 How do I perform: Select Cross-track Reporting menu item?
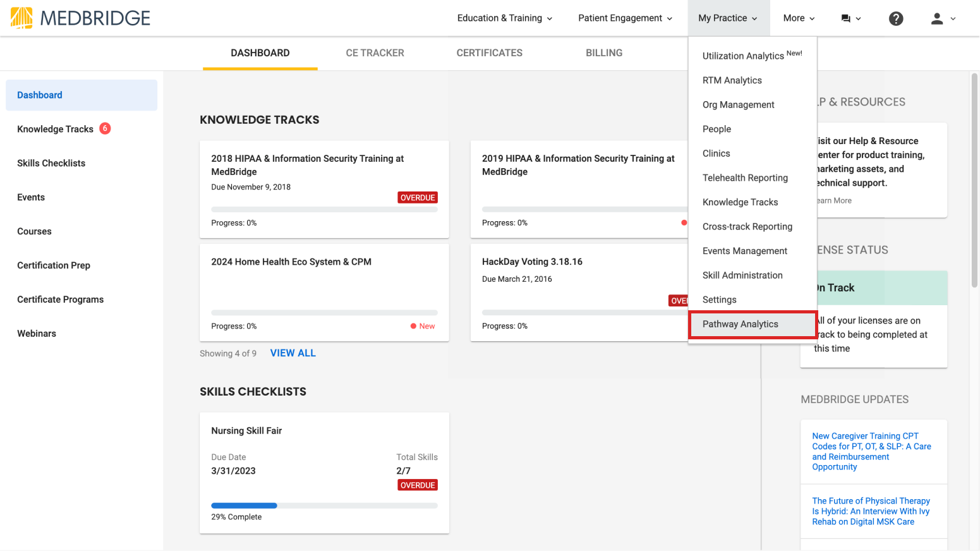point(747,226)
